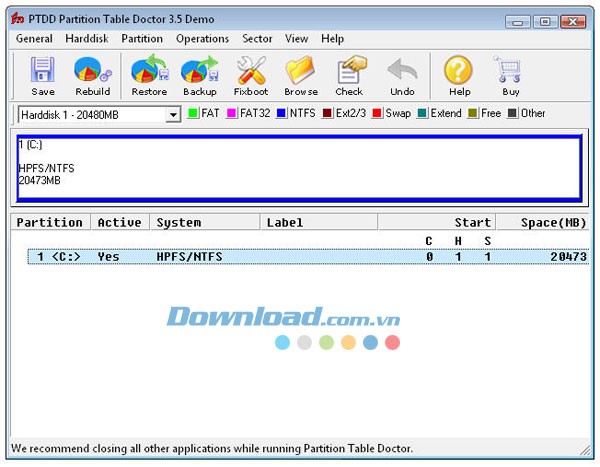
Task: Open the Sector menu
Action: pos(257,39)
